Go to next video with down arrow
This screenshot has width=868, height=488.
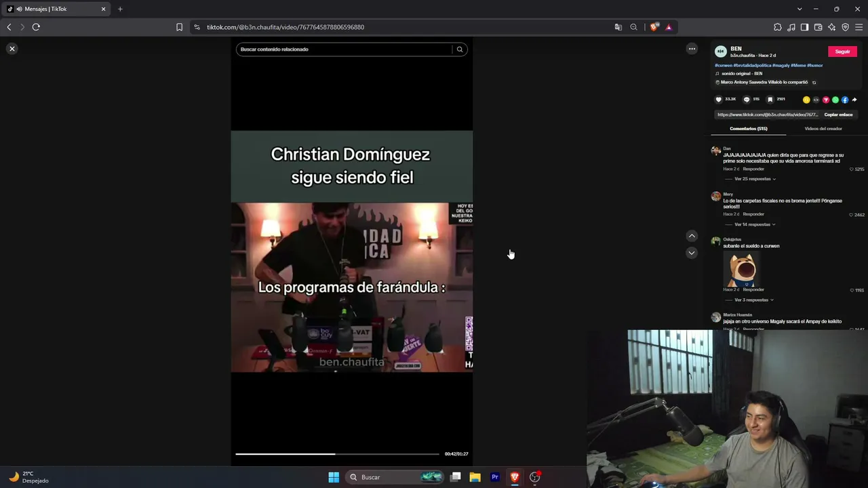(692, 253)
